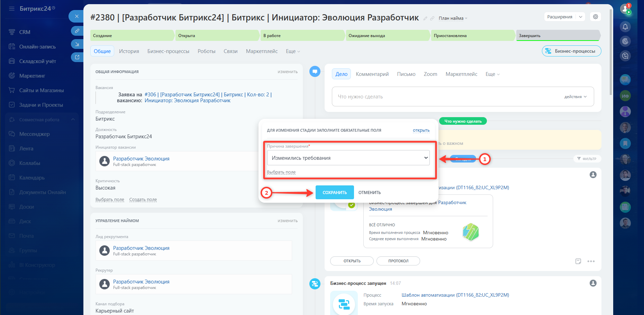Open the действия dropdown
Screen dimensions: 644x315
tap(575, 97)
